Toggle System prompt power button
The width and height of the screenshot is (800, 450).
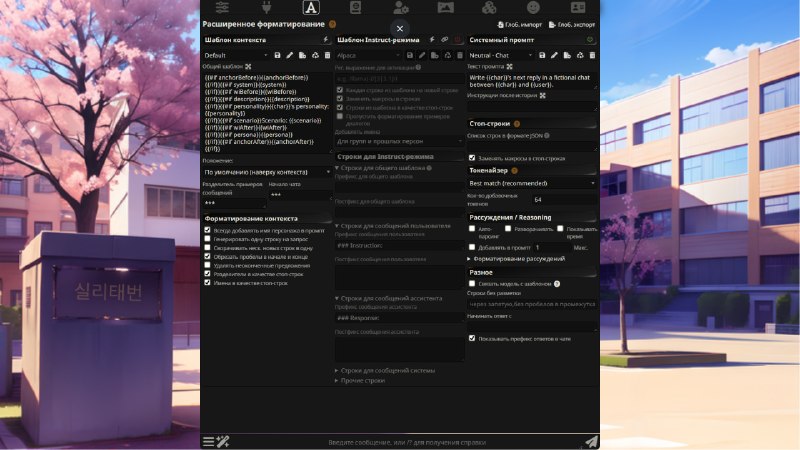tap(590, 39)
